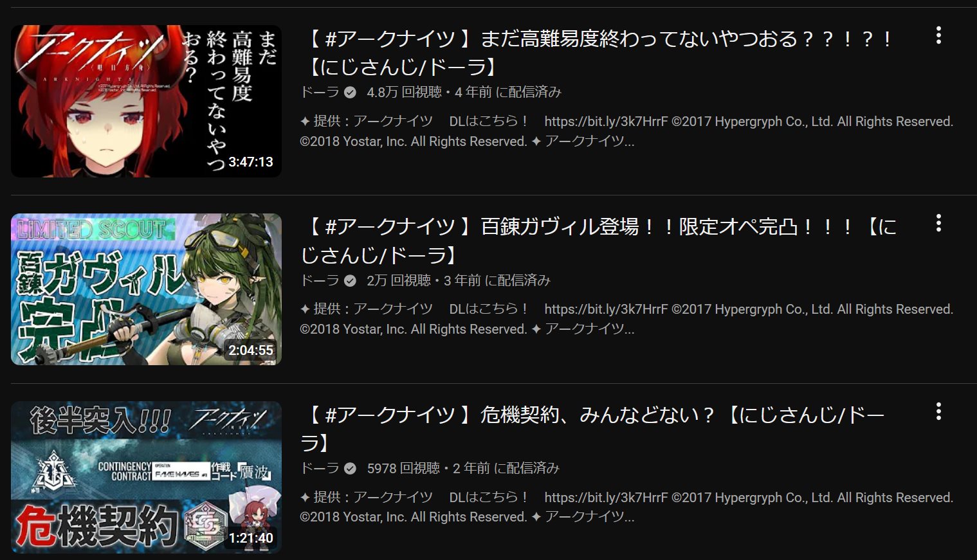The width and height of the screenshot is (977, 560).
Task: Open the 百錬ガヴィル LIMITED SCOUT thumbnail
Action: [146, 289]
